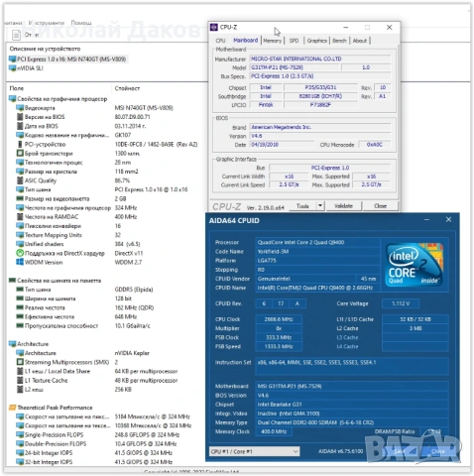Switch to the Graphics tab in CPU-Z
Image resolution: width=474 pixels, height=476 pixels.
coord(316,41)
